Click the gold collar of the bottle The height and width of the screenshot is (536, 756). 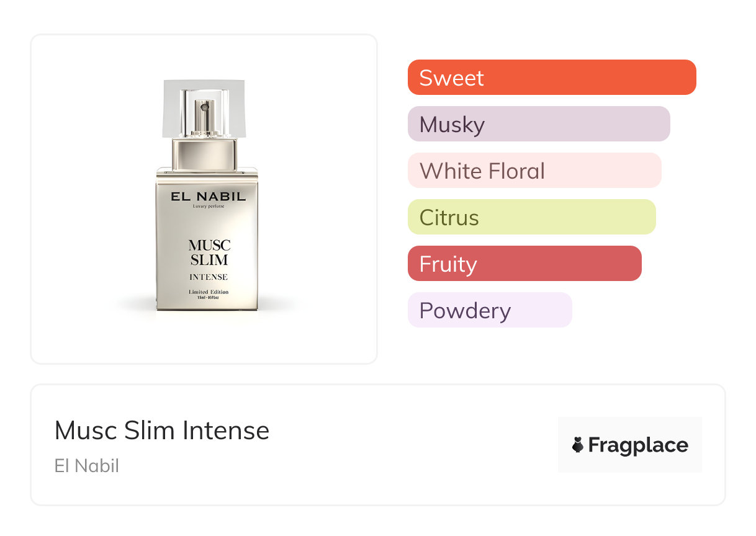tap(204, 154)
